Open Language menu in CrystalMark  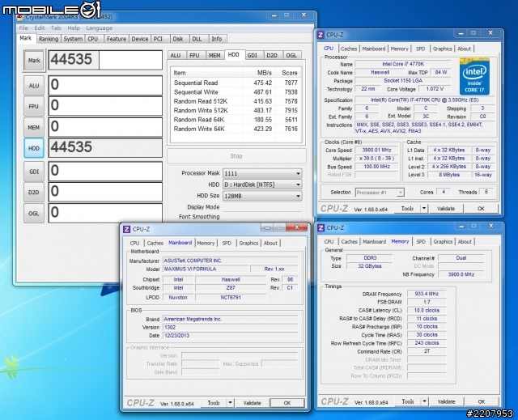click(99, 28)
